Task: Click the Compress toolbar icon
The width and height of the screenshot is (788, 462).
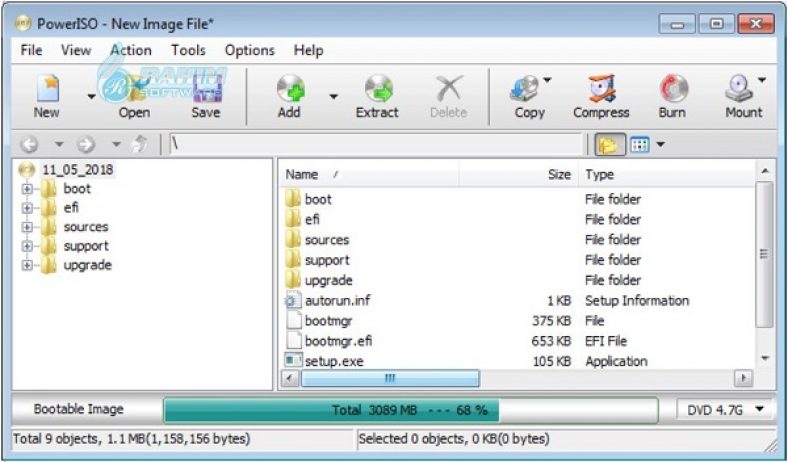Action: point(602,89)
